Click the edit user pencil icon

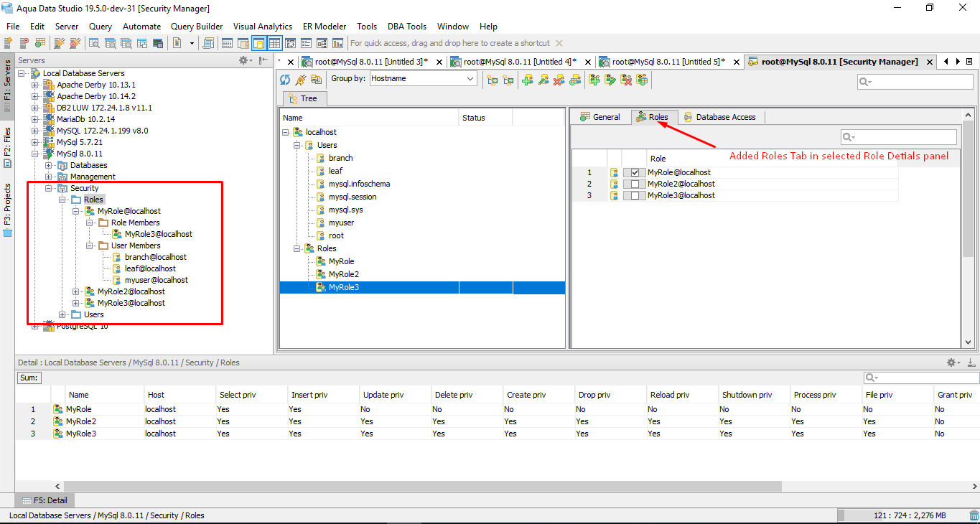pos(543,80)
